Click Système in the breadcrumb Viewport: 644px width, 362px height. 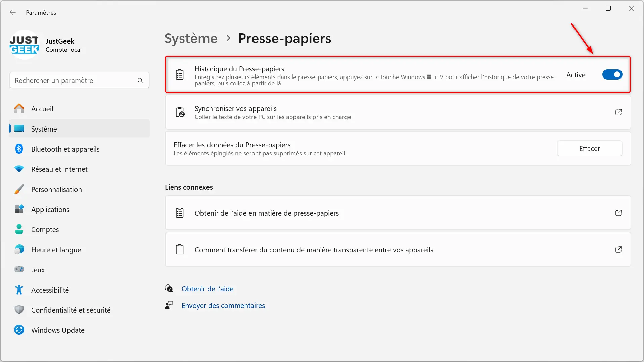click(191, 38)
